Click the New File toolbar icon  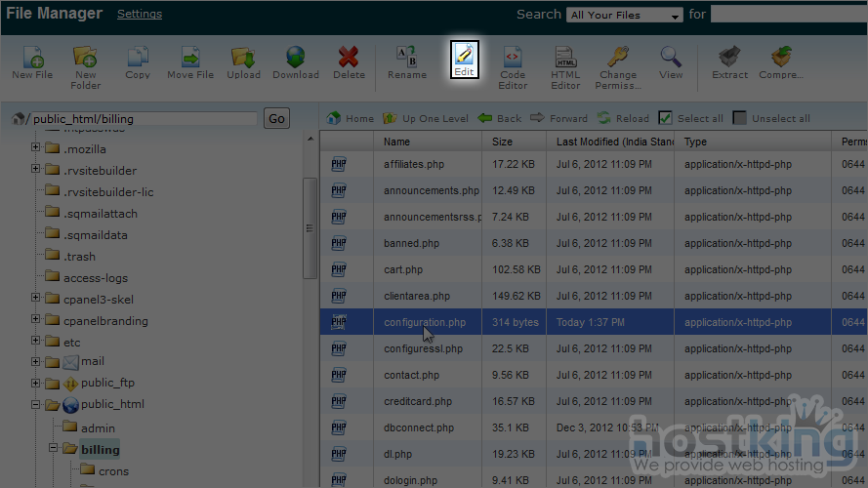32,61
